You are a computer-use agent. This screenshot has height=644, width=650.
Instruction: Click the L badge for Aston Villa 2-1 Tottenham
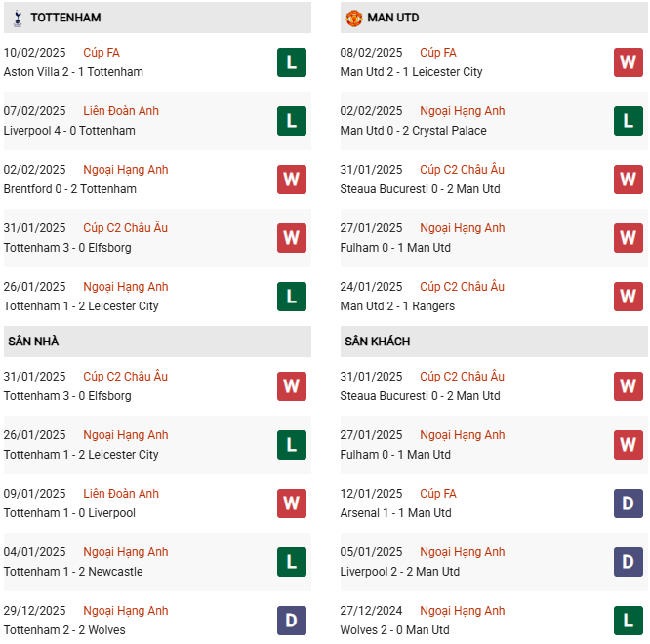(x=291, y=62)
